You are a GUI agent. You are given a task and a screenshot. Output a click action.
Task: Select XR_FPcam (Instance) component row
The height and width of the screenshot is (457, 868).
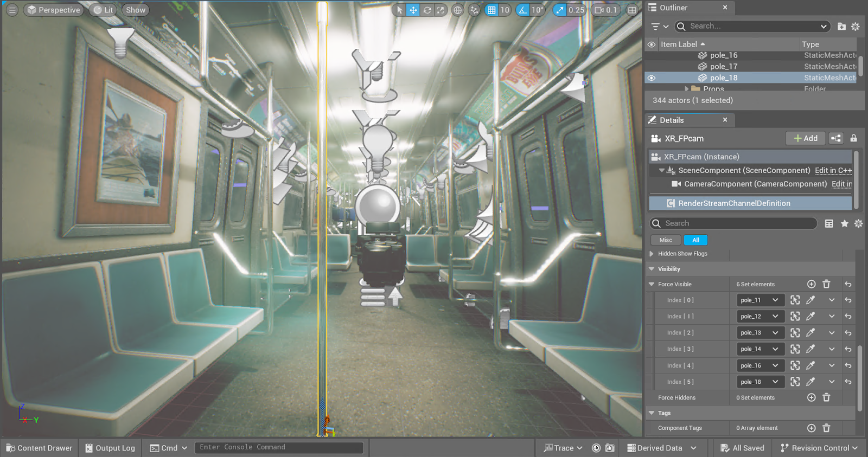[x=750, y=157]
